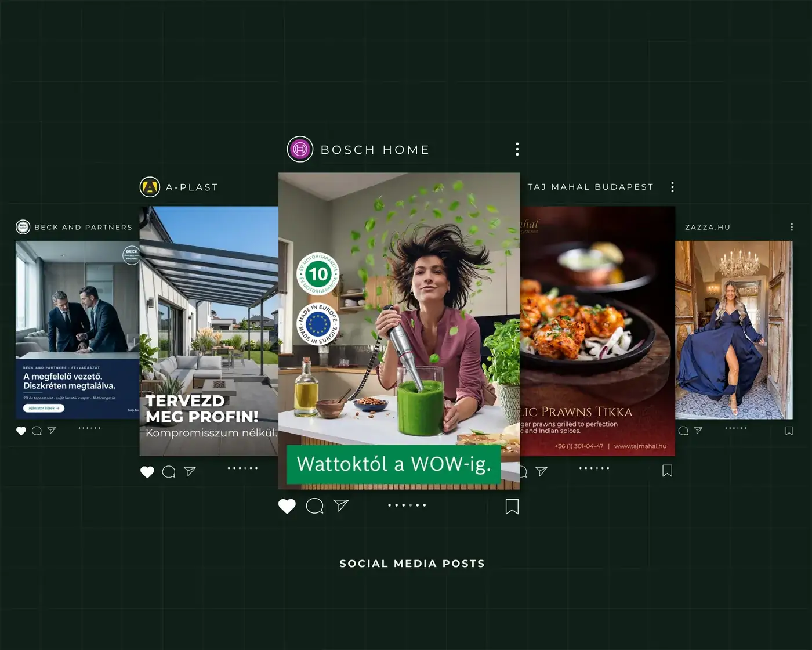Click the A-Plast profile avatar
This screenshot has height=650, width=812.
coord(150,187)
